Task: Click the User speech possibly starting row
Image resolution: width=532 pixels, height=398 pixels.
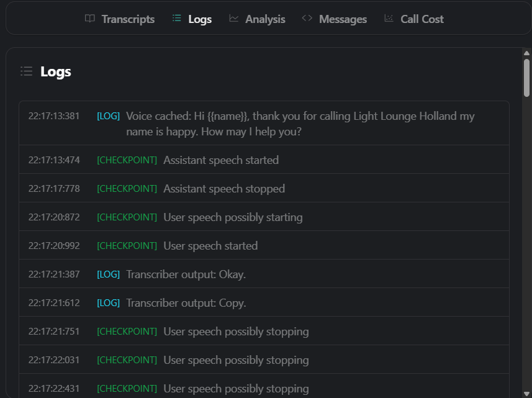Action: [264, 217]
